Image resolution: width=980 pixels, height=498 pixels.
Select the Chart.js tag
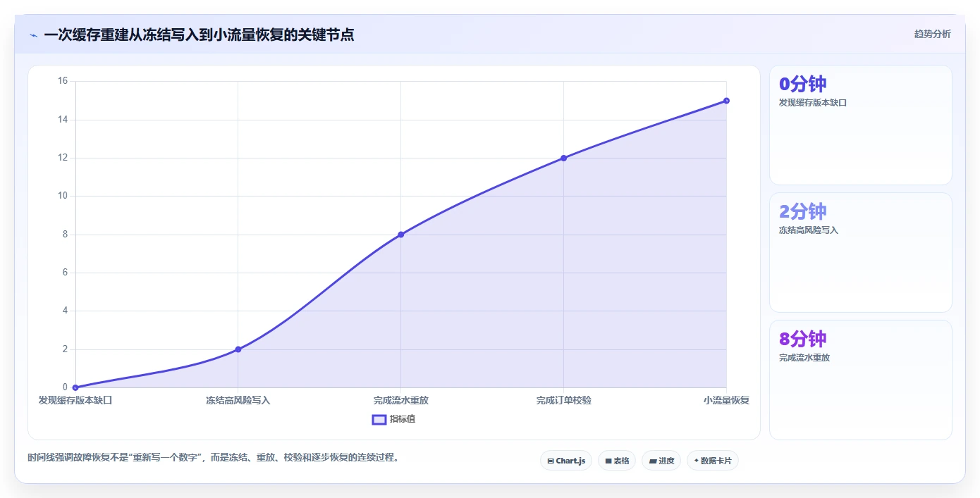click(566, 461)
